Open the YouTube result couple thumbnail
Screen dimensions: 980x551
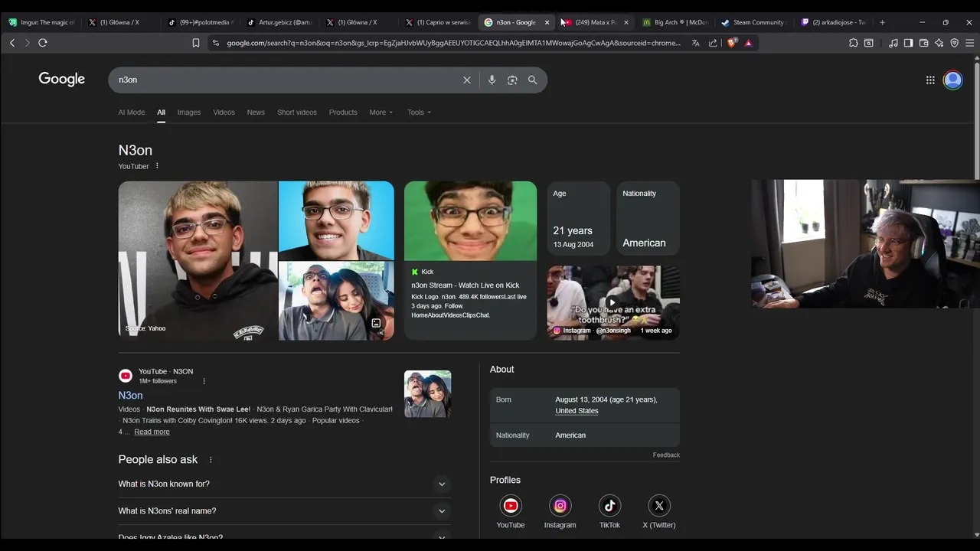coord(427,393)
